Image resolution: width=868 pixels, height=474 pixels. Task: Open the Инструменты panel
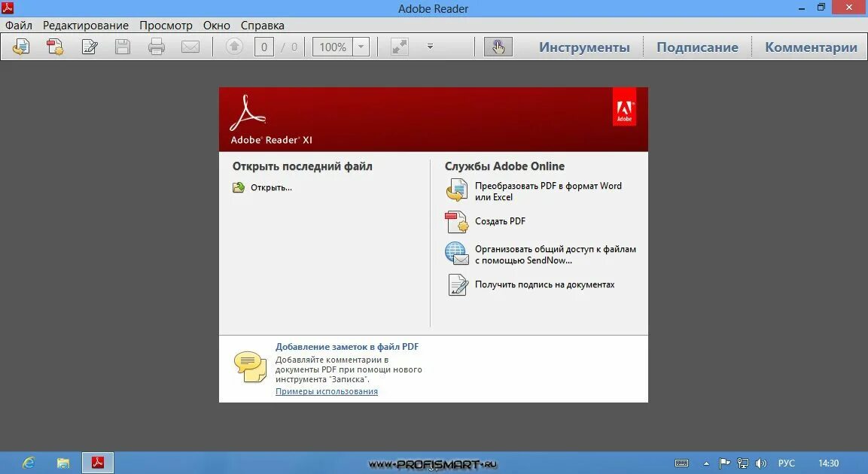pos(585,47)
